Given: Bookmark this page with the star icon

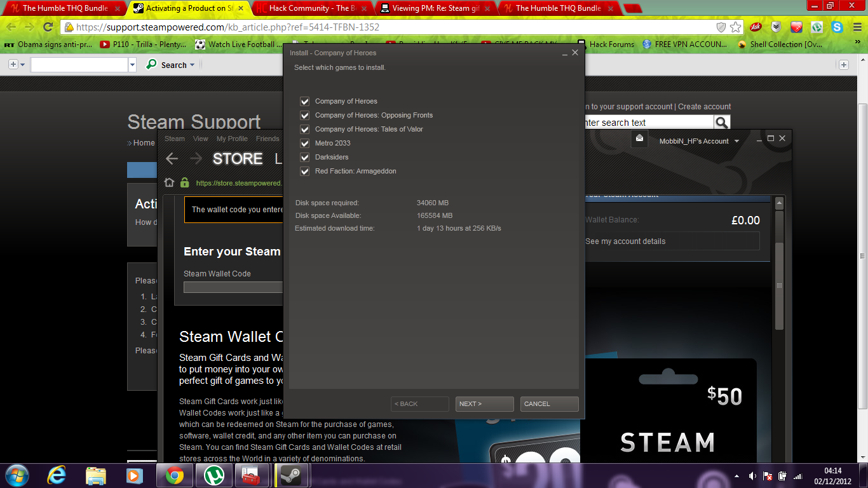Looking at the screenshot, I should click(x=735, y=27).
